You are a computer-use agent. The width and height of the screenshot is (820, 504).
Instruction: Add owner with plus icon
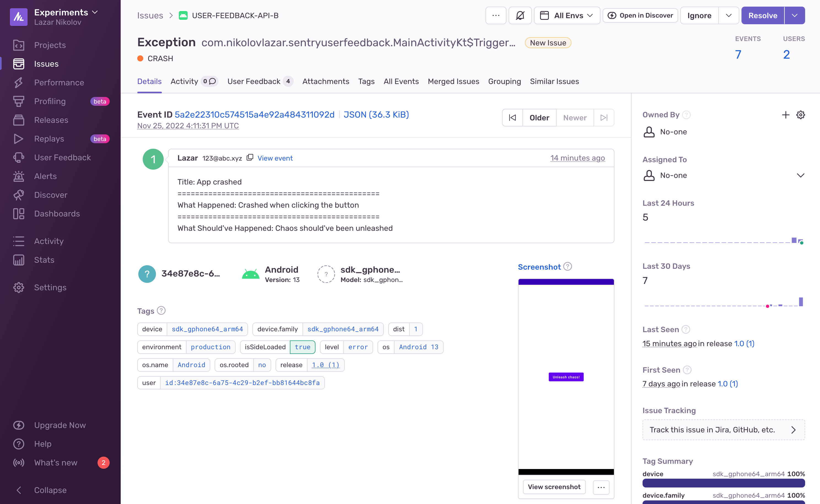click(x=785, y=115)
